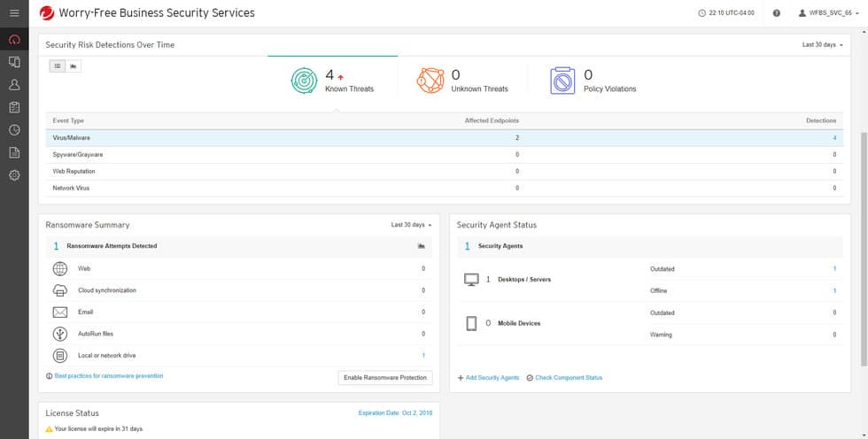
Task: Open Last 30 days dropdown in Ransomware Summary
Action: tap(411, 225)
